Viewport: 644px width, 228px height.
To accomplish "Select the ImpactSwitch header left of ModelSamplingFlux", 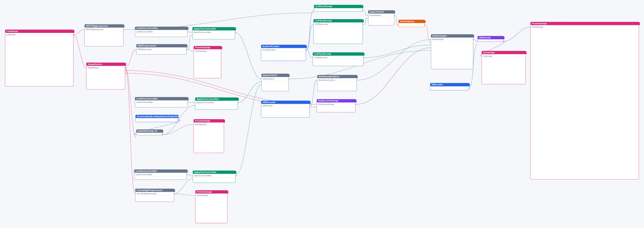I will tap(275, 75).
